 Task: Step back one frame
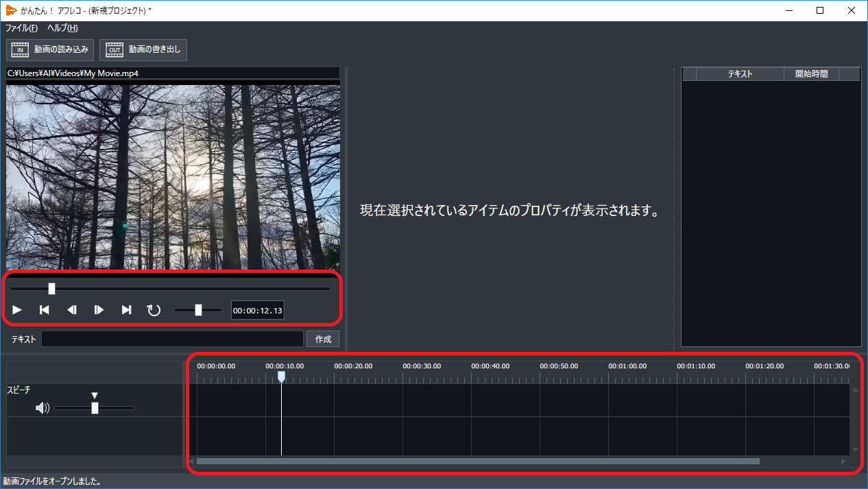coord(72,310)
